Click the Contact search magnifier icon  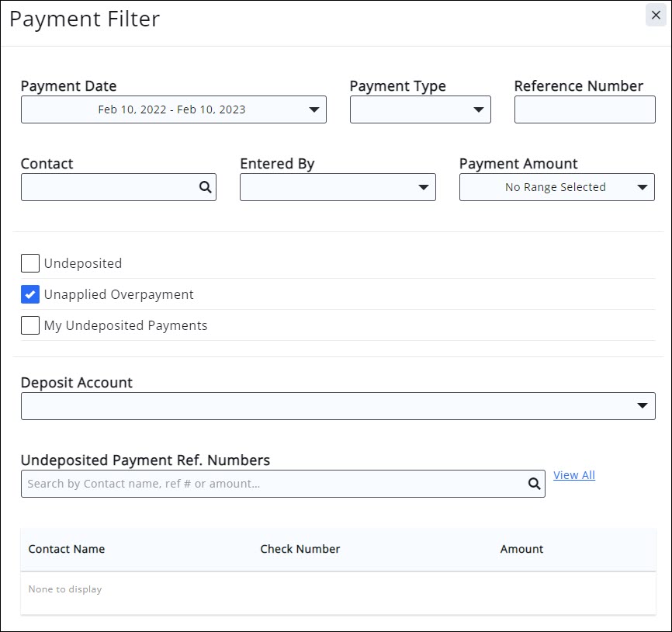[205, 186]
